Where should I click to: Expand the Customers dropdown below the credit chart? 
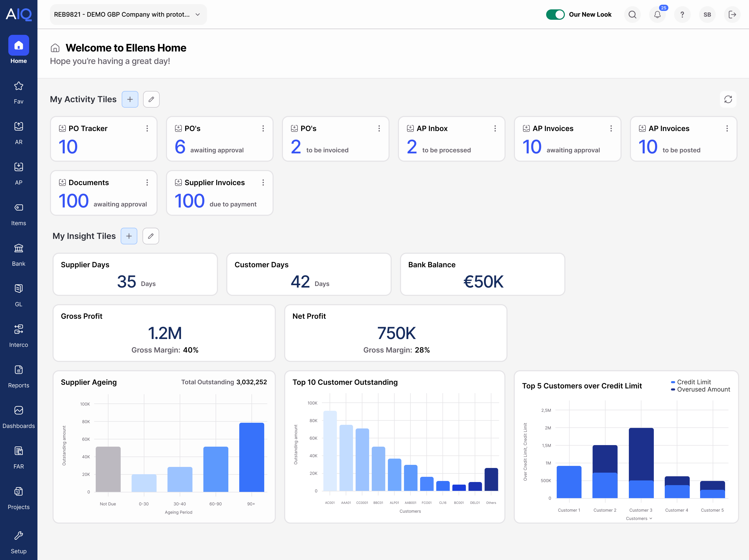[x=639, y=518]
